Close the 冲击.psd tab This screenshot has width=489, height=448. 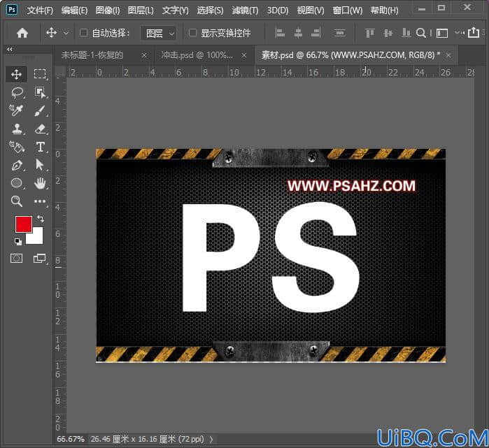244,55
